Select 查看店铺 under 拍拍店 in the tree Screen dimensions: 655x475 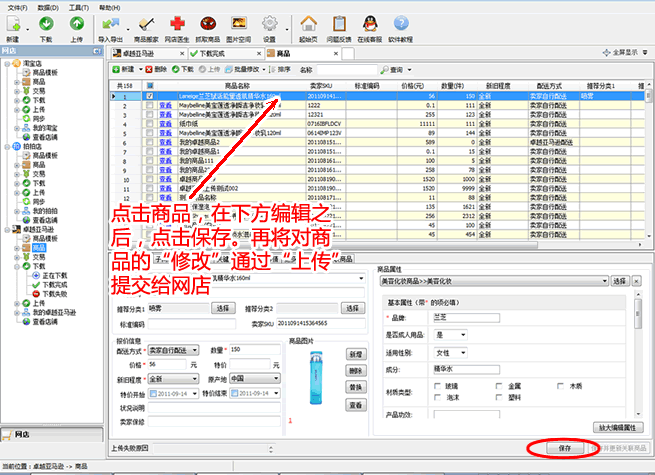pos(45,220)
